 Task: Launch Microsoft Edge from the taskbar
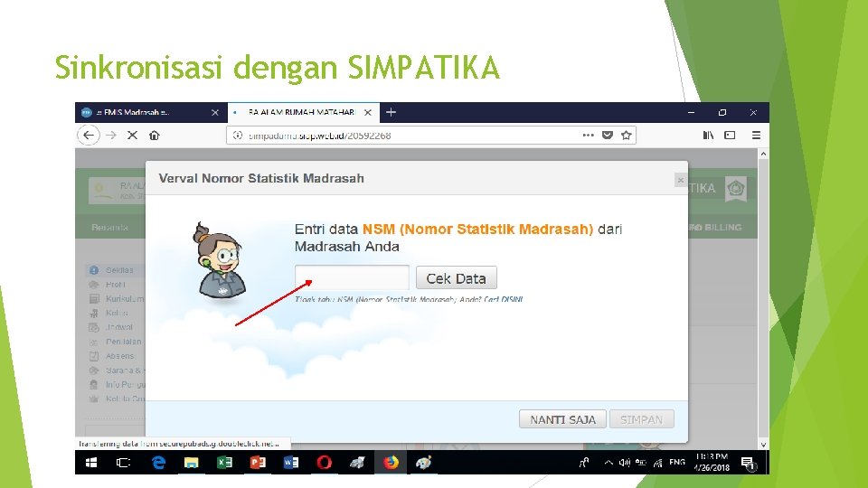tap(158, 463)
